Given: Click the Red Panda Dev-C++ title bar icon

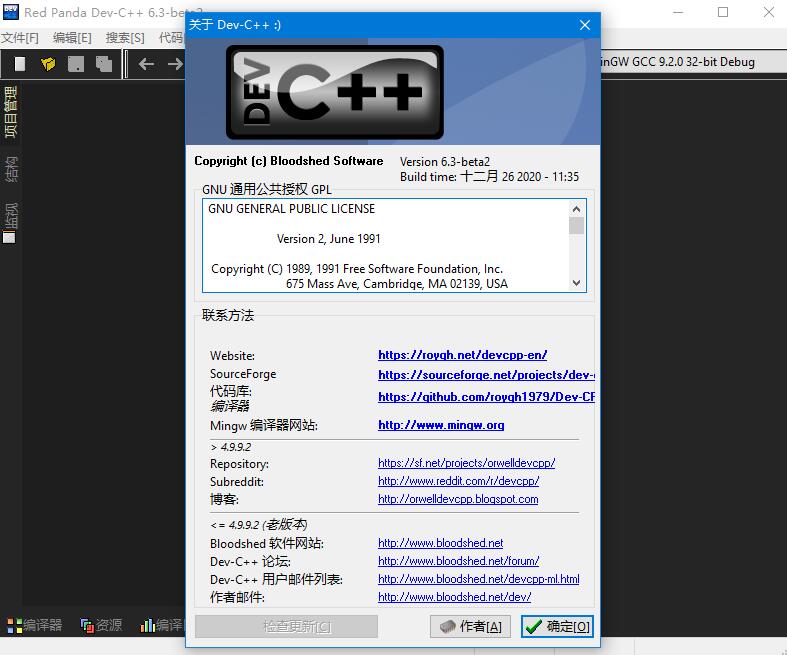Looking at the screenshot, I should click(11, 12).
